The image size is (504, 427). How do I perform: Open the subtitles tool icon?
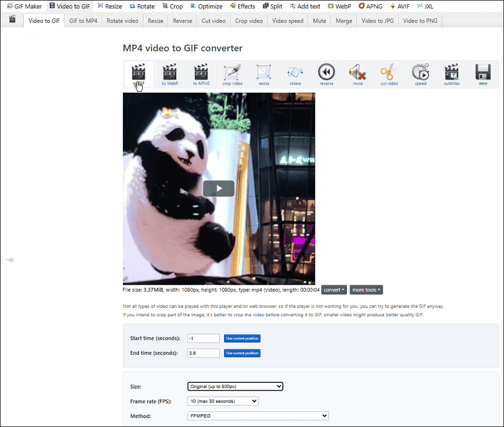[452, 74]
